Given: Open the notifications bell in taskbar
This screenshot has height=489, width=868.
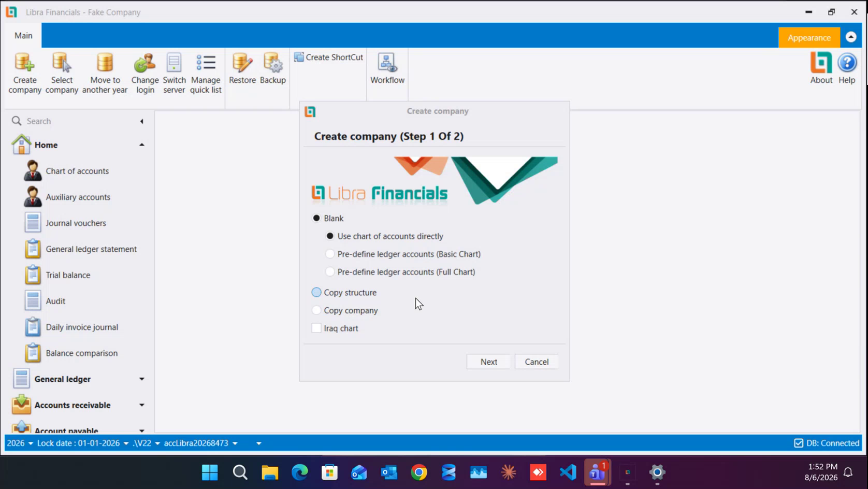Looking at the screenshot, I should (848, 472).
